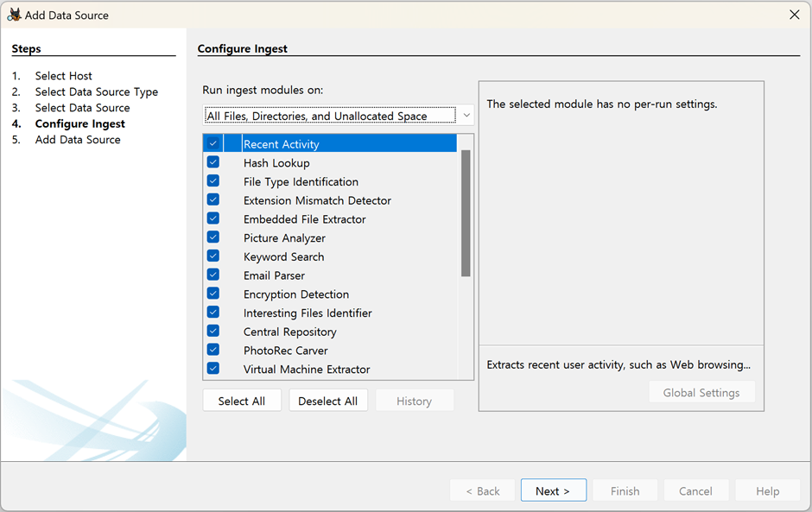Click step 3 Select Data Source
This screenshot has width=812, height=512.
tap(82, 108)
